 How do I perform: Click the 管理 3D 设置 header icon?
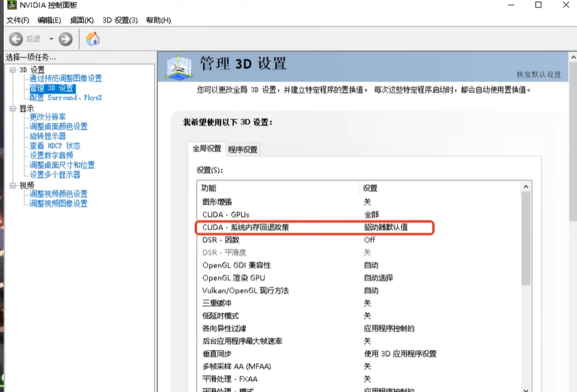click(x=179, y=66)
